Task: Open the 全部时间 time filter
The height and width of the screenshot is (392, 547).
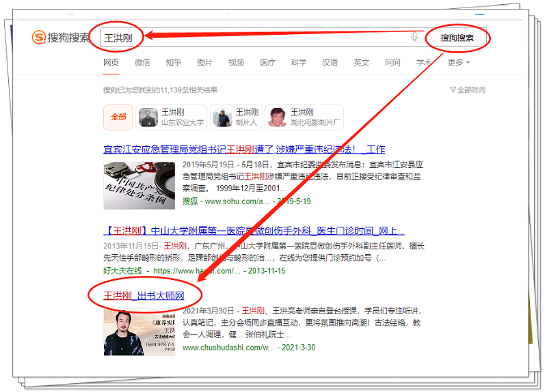Action: tap(468, 89)
